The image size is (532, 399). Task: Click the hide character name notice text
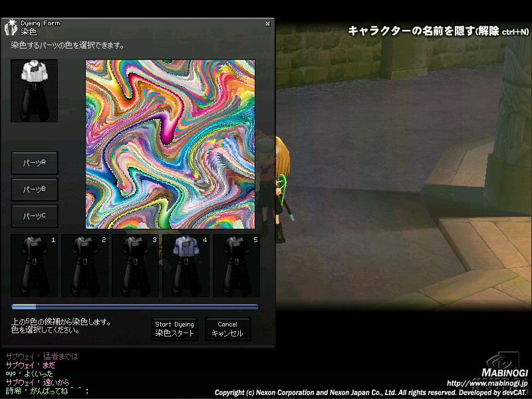point(438,31)
